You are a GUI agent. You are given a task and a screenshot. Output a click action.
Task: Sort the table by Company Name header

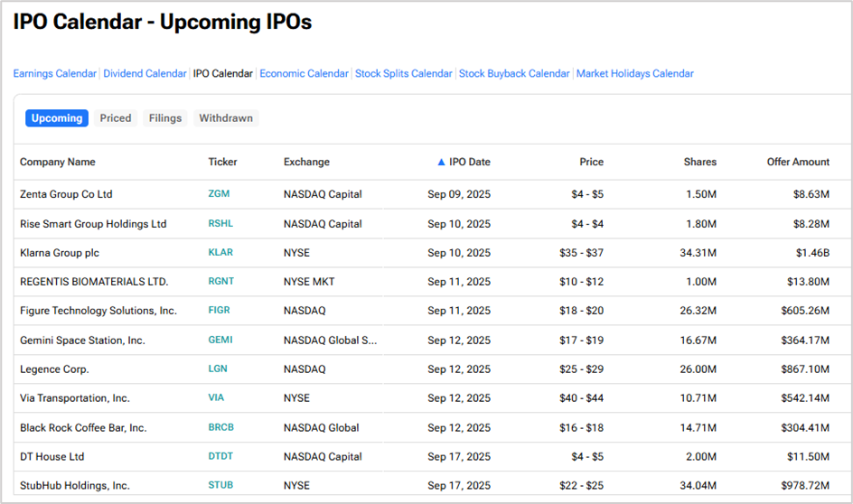(x=58, y=163)
